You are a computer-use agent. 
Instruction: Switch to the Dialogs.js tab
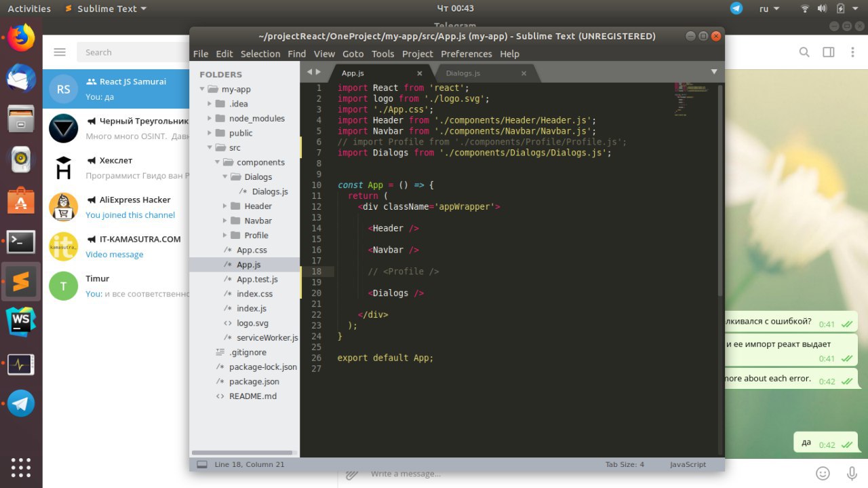tap(463, 73)
